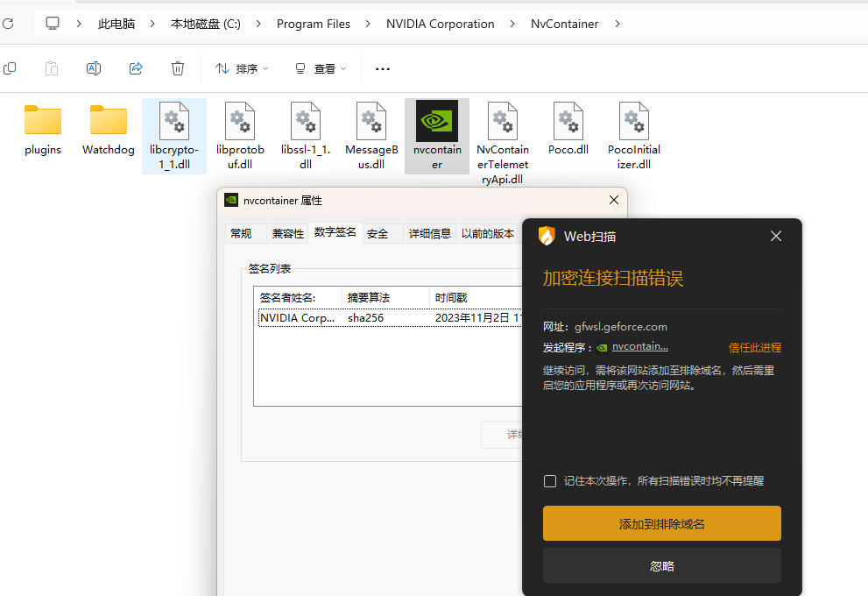Image resolution: width=868 pixels, height=596 pixels.
Task: Select Poco.dll file
Action: click(568, 130)
